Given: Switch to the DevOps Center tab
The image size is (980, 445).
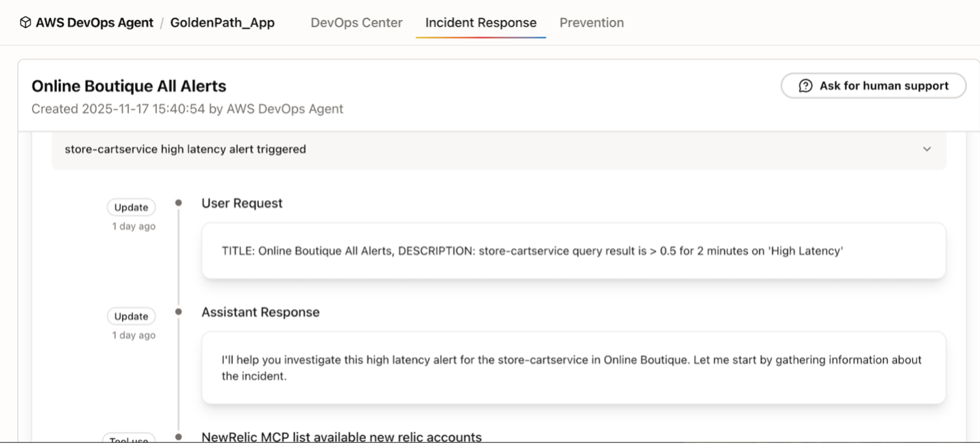Looking at the screenshot, I should pos(356,22).
